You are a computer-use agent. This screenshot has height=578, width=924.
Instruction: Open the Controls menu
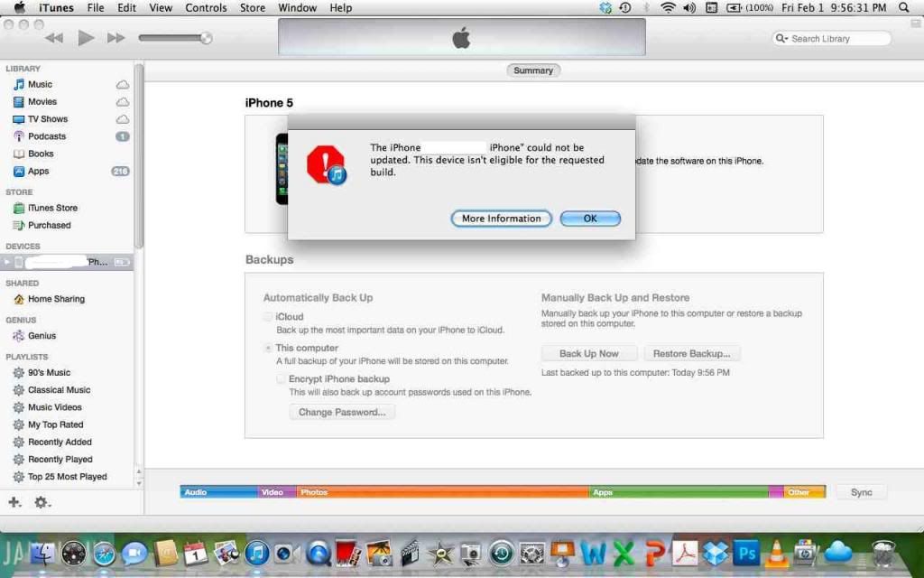206,7
